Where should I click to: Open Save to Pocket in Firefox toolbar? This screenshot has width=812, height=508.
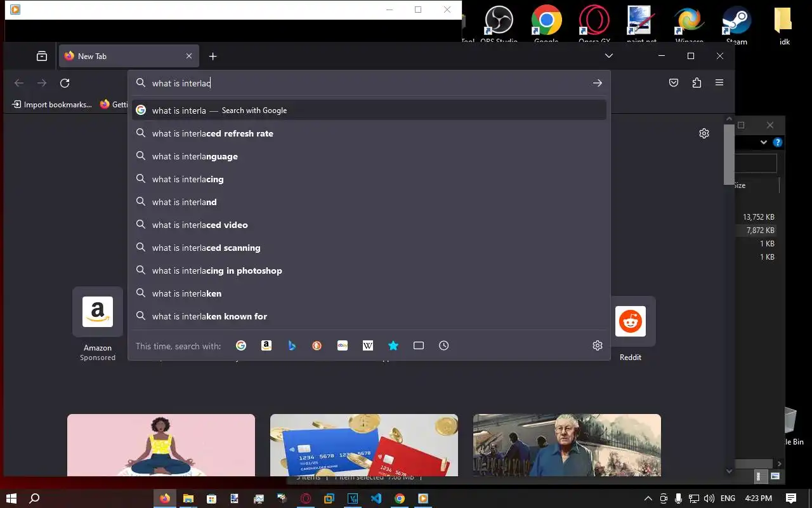pyautogui.click(x=674, y=83)
